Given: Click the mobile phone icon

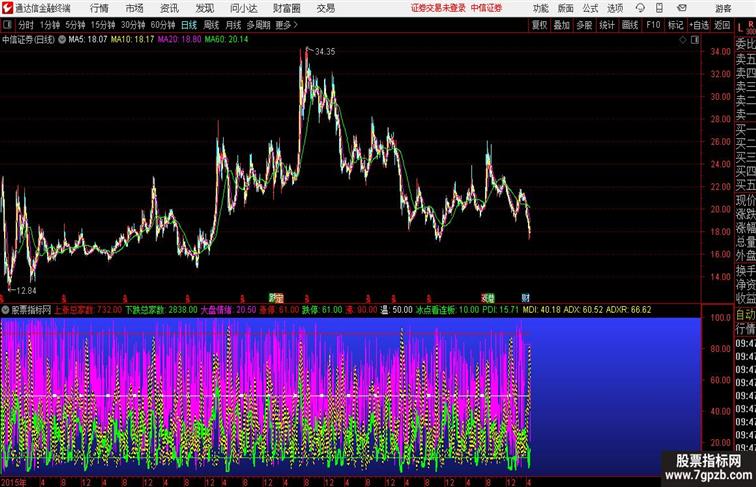Looking at the screenshot, I should 660,8.
